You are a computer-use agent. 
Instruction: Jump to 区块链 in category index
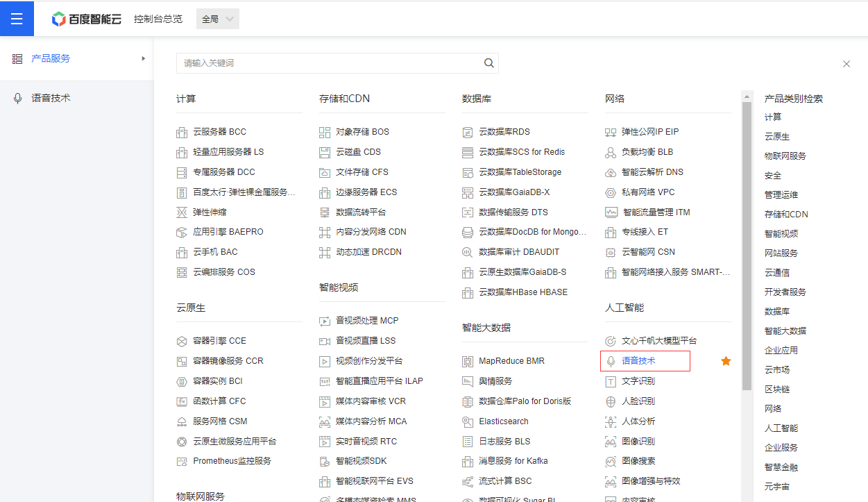tap(777, 390)
